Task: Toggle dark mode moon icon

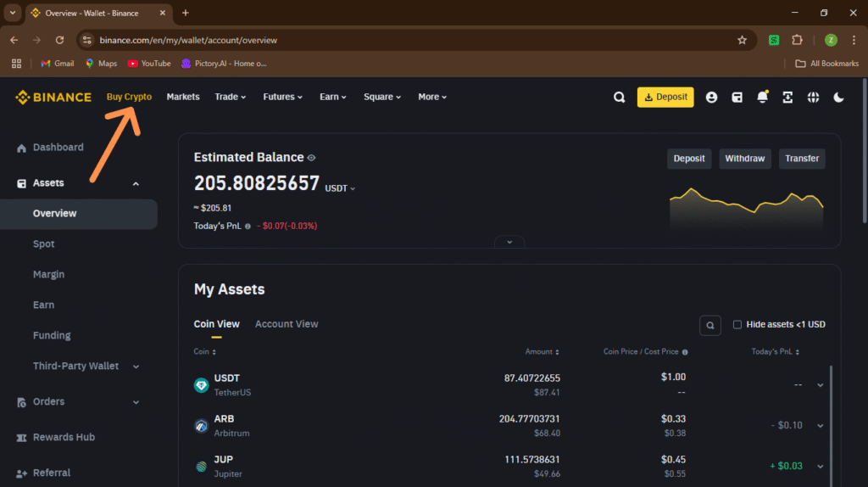Action: (x=838, y=98)
